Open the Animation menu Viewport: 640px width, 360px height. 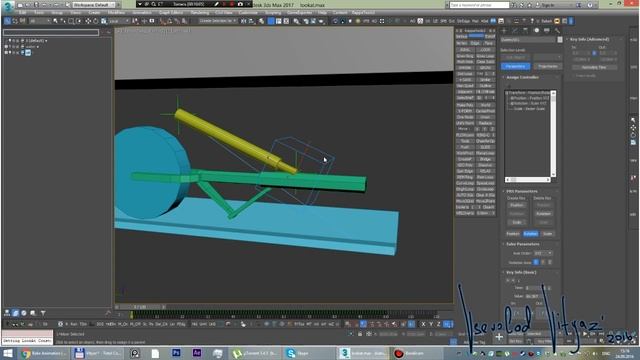click(142, 13)
